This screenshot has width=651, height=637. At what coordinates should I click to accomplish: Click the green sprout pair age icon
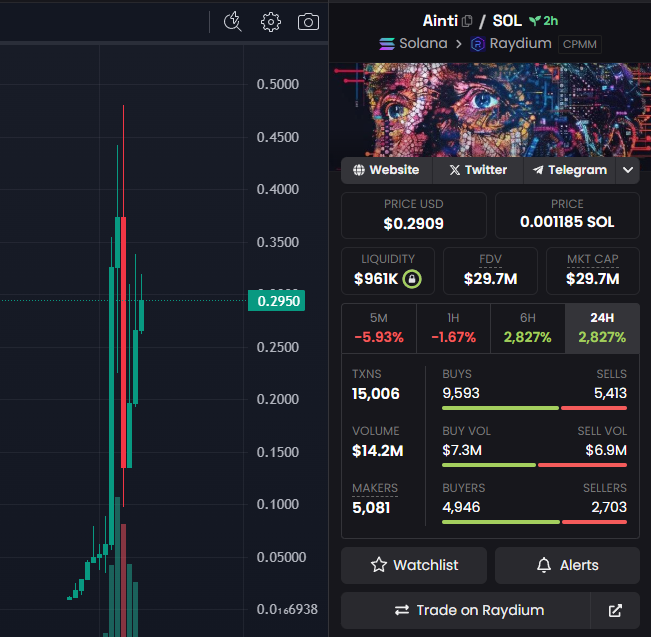535,21
